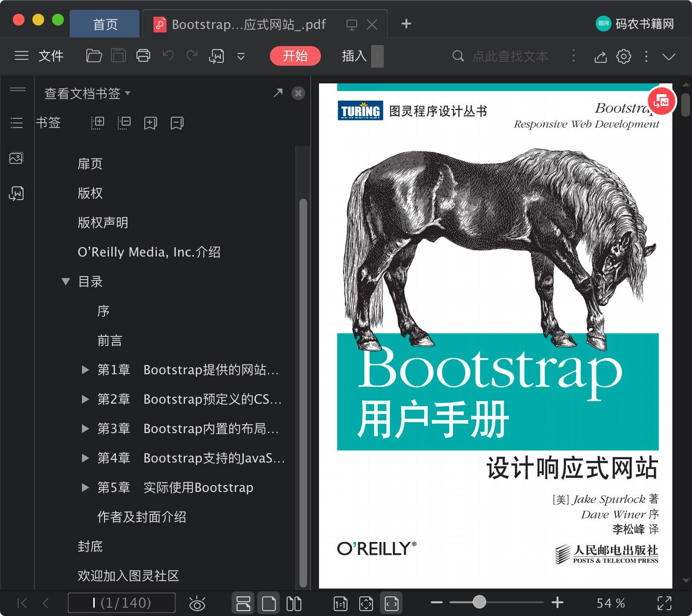Image resolution: width=692 pixels, height=616 pixels.
Task: Toggle the eye protection mode icon
Action: coord(197,603)
